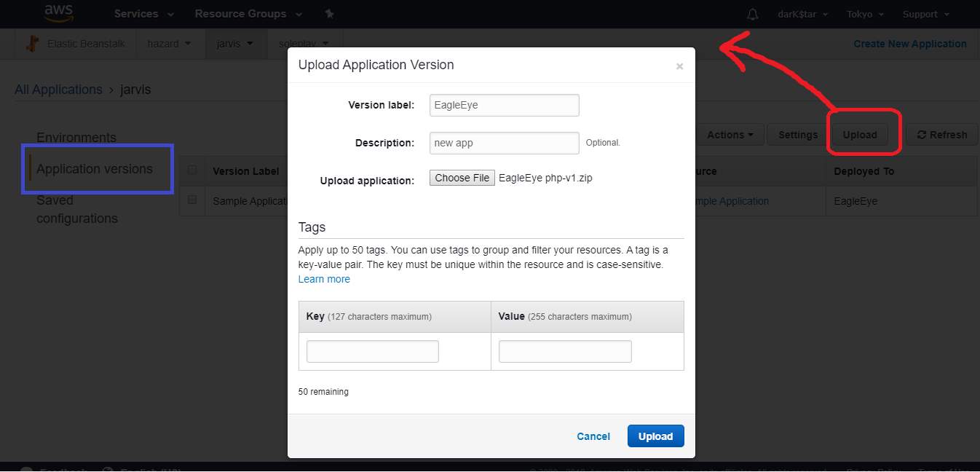Open the pin shortcuts icon in the navbar
Viewport: 980px width, 472px height.
click(329, 14)
